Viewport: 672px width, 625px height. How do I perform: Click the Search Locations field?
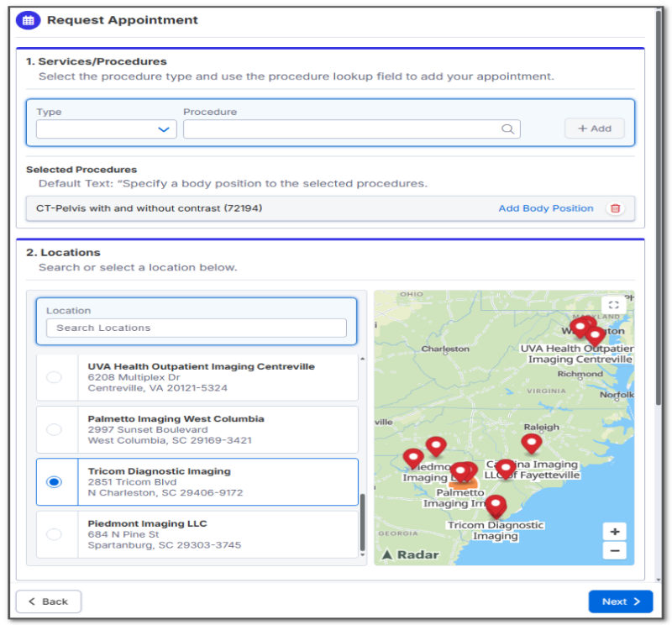click(x=197, y=328)
